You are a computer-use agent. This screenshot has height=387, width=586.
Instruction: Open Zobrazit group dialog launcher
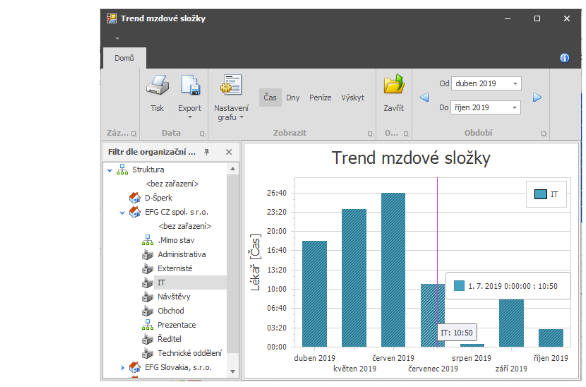click(370, 133)
